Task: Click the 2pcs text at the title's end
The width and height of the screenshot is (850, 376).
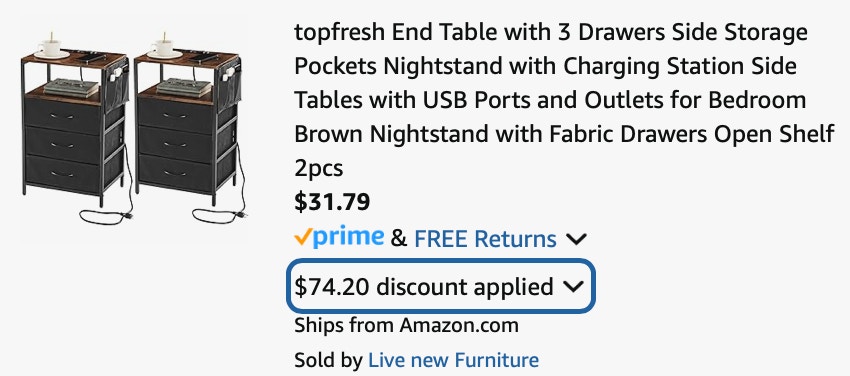Action: (x=319, y=168)
